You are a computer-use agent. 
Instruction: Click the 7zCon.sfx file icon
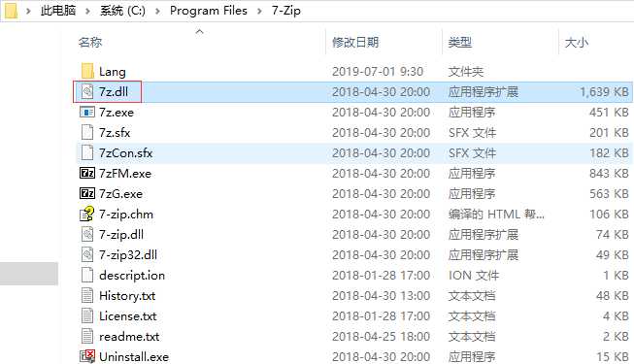coord(87,153)
